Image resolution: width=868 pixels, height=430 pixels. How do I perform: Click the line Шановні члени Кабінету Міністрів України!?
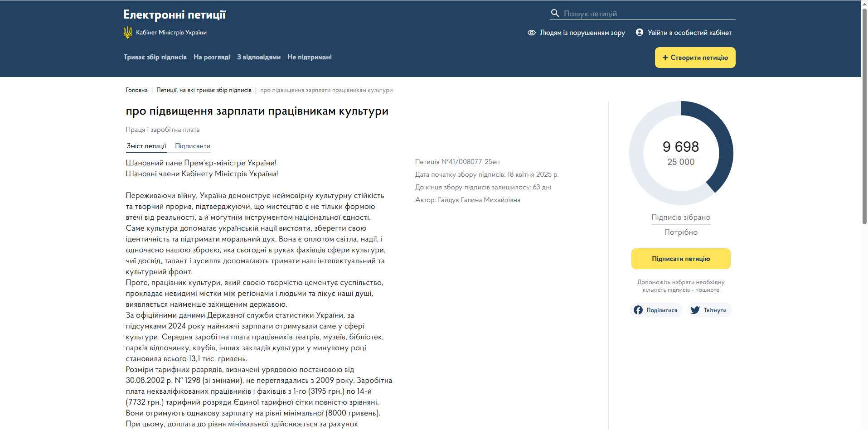click(x=202, y=174)
